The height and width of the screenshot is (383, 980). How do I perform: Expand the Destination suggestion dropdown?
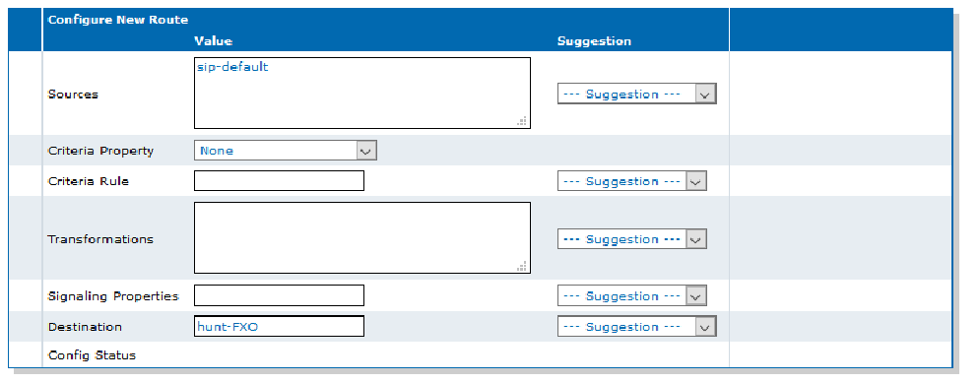click(x=636, y=326)
